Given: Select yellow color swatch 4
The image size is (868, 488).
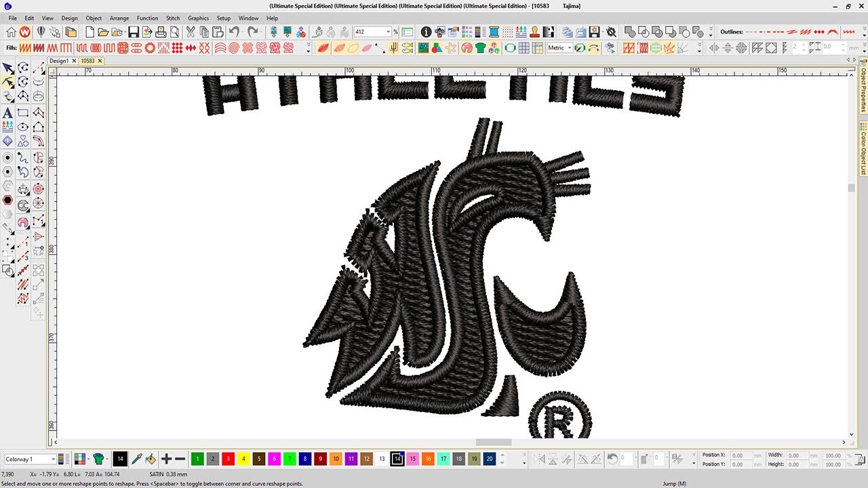Looking at the screenshot, I should 243,459.
